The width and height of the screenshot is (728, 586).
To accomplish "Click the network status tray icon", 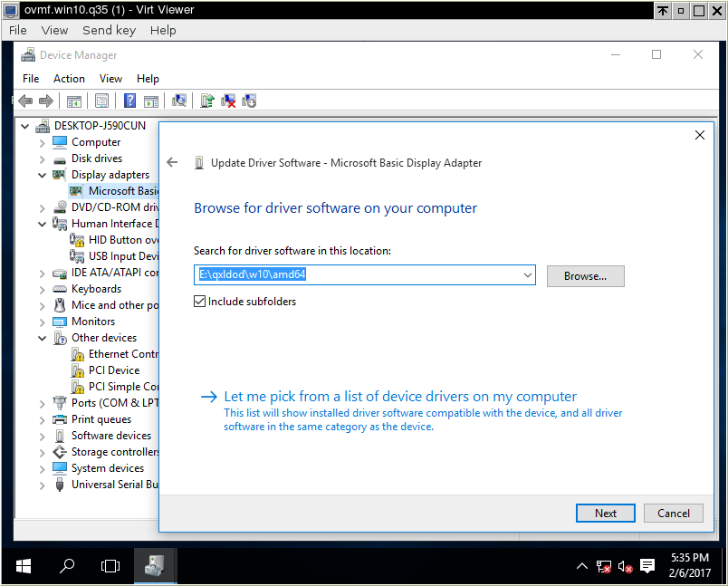I will [x=604, y=565].
